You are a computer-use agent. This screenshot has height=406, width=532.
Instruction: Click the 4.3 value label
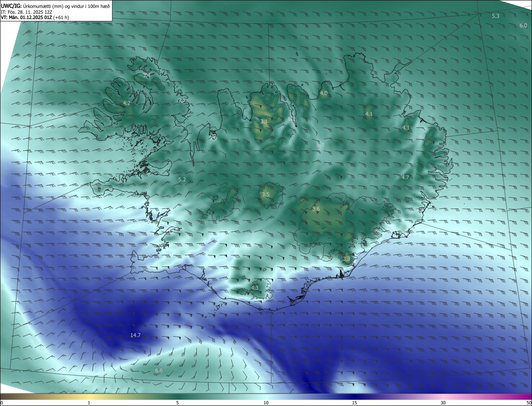click(x=255, y=288)
